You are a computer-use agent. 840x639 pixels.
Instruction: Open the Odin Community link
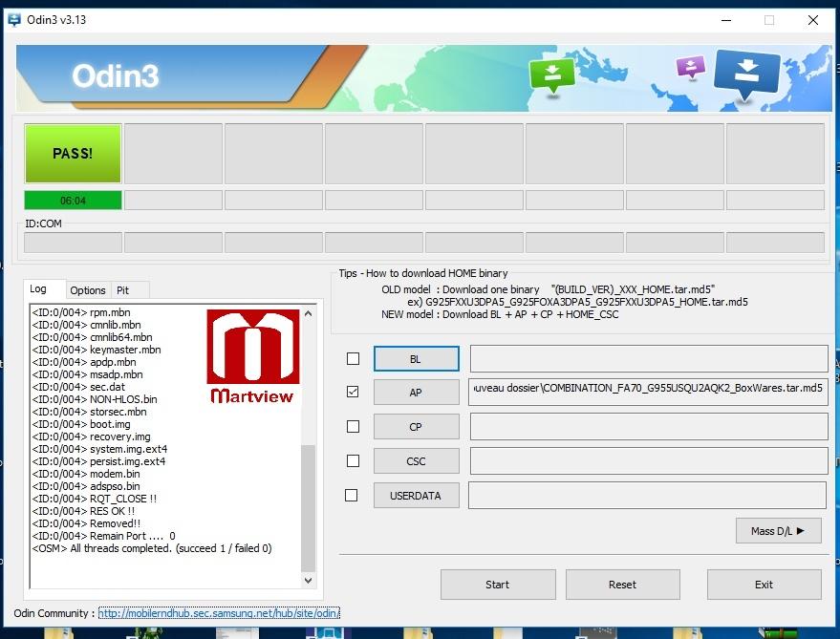point(219,613)
